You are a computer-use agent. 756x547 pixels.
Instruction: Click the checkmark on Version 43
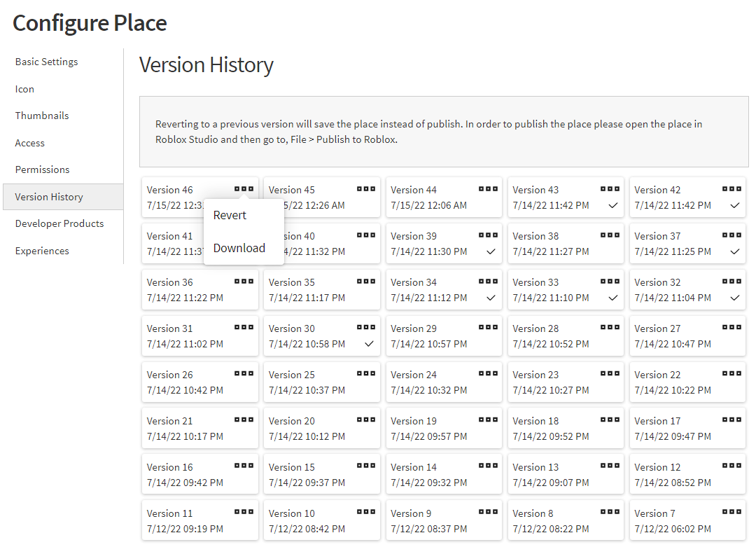pyautogui.click(x=613, y=206)
